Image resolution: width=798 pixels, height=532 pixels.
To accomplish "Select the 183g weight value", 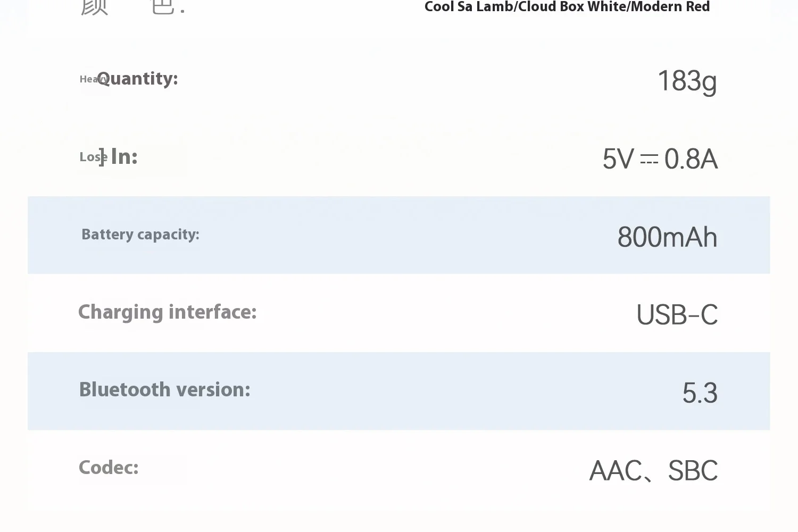I will tap(687, 81).
